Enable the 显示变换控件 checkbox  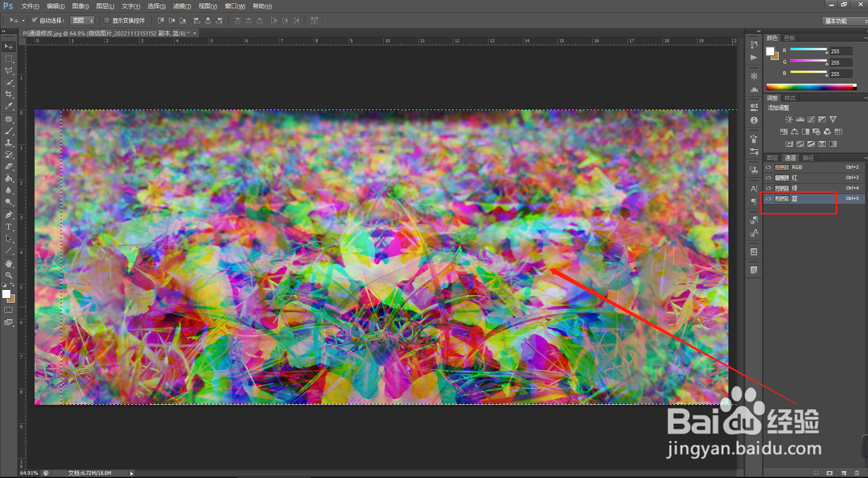point(107,20)
